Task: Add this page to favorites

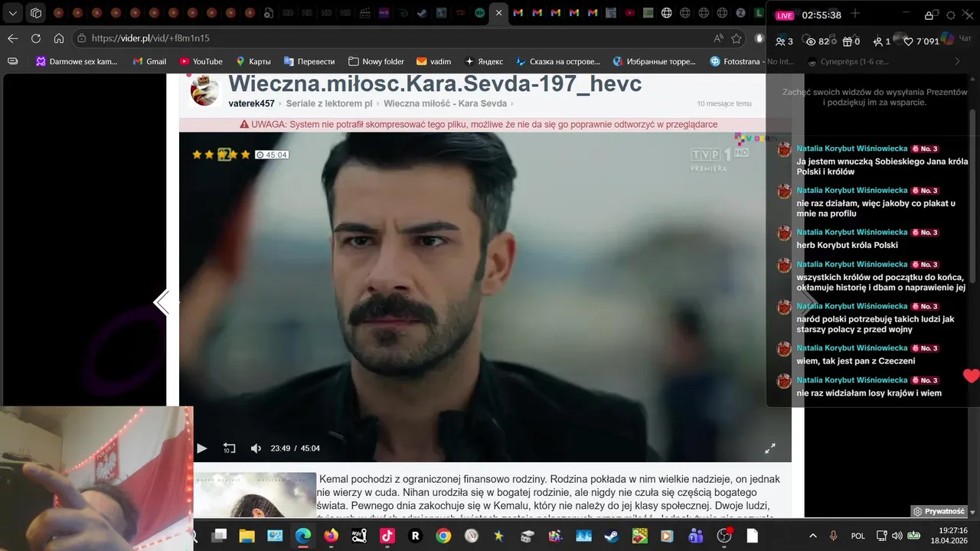Action: [737, 38]
